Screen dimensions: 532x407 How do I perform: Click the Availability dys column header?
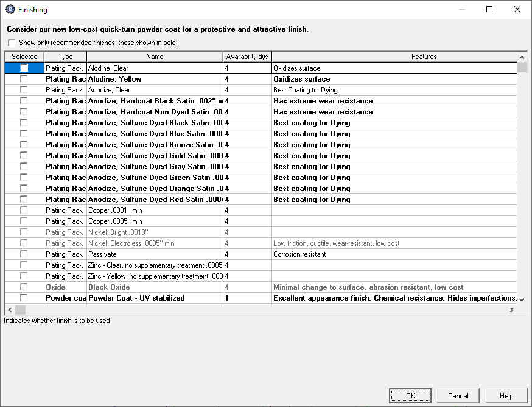[247, 57]
